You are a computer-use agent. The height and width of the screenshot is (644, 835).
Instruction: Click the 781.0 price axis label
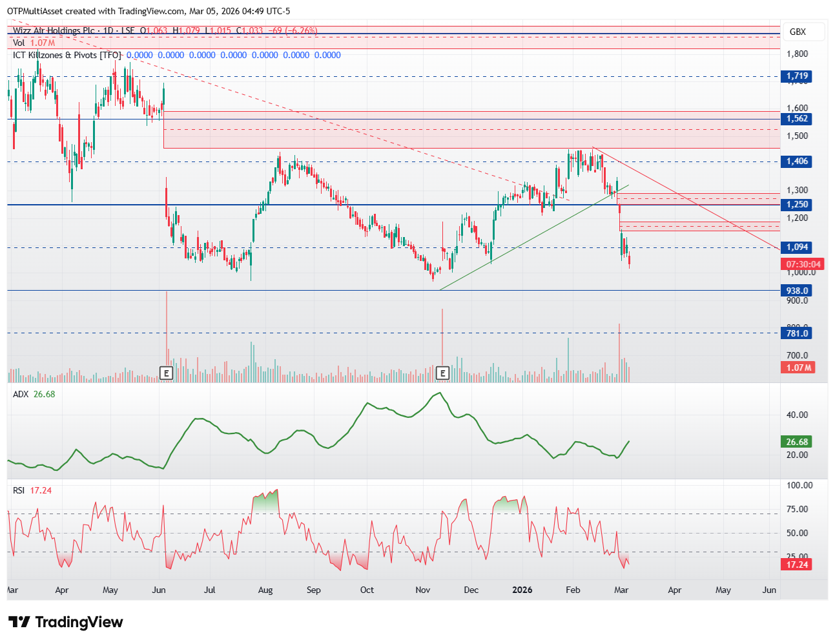coord(797,333)
